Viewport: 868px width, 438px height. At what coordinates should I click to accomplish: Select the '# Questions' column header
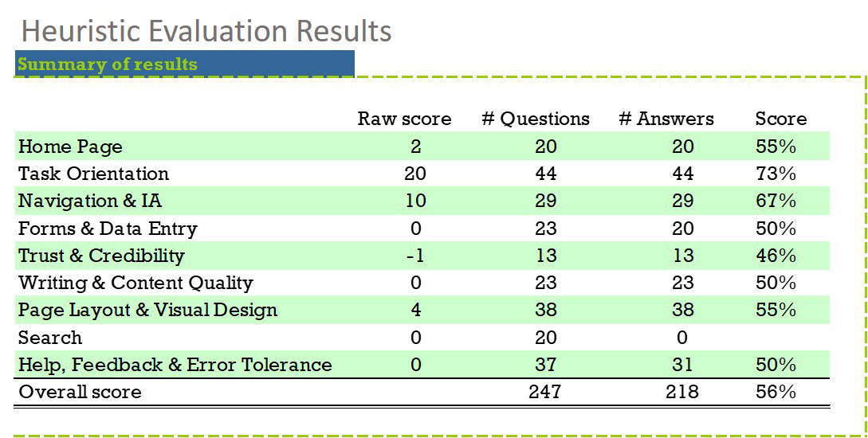(536, 119)
